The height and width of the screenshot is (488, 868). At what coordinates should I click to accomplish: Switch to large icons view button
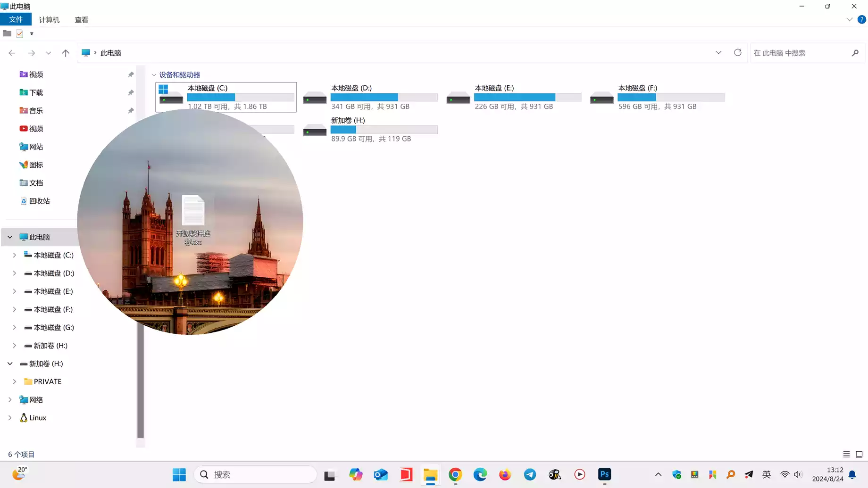859,454
